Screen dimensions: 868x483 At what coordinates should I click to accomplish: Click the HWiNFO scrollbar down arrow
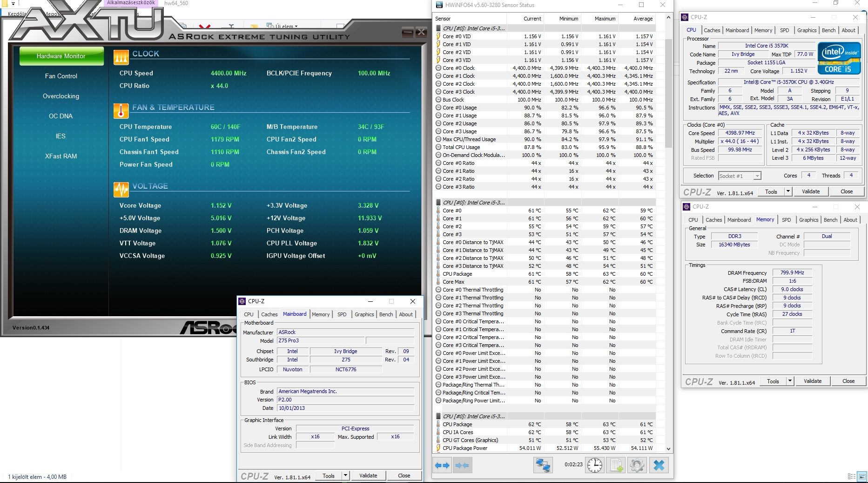(668, 449)
